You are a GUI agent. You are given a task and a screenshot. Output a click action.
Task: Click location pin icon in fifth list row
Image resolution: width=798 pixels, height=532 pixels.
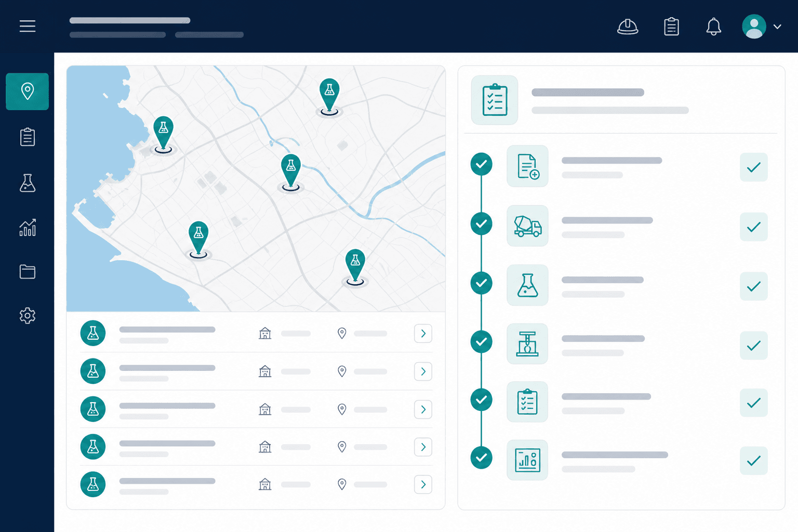tap(342, 484)
